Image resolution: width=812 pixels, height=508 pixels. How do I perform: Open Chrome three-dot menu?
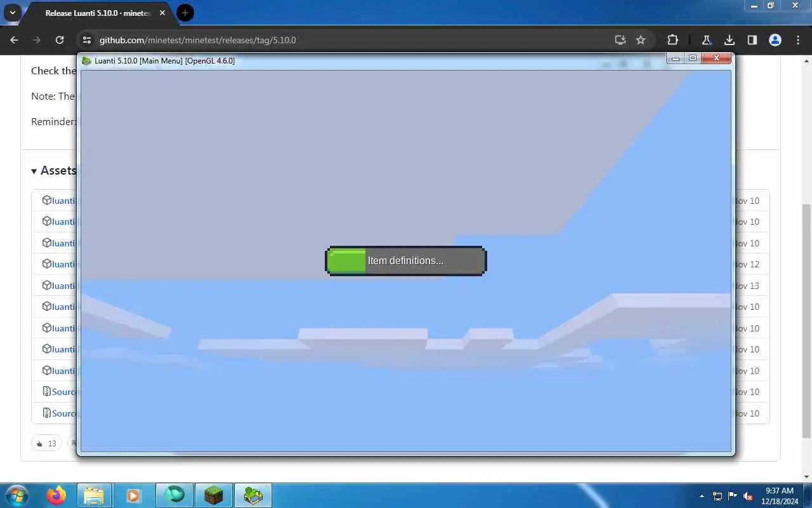pos(798,40)
